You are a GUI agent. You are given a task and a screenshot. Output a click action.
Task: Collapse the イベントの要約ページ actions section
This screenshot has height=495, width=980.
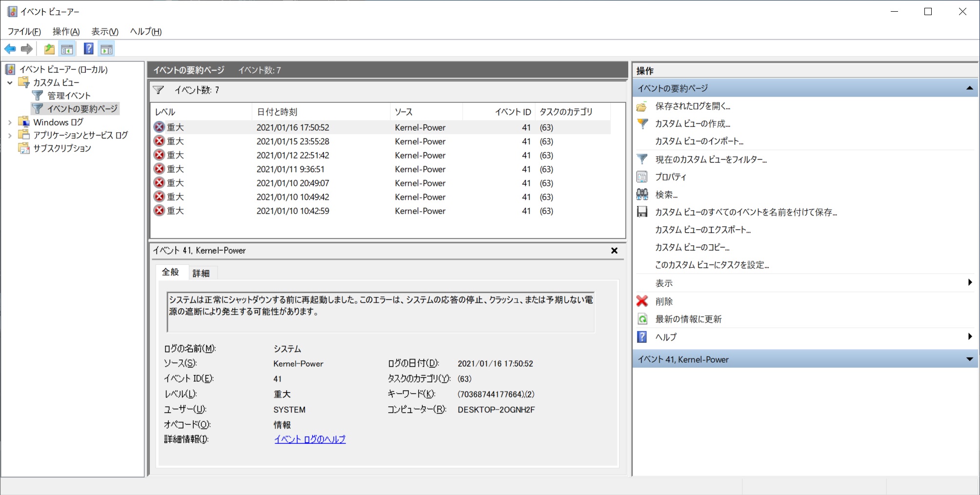coord(969,88)
